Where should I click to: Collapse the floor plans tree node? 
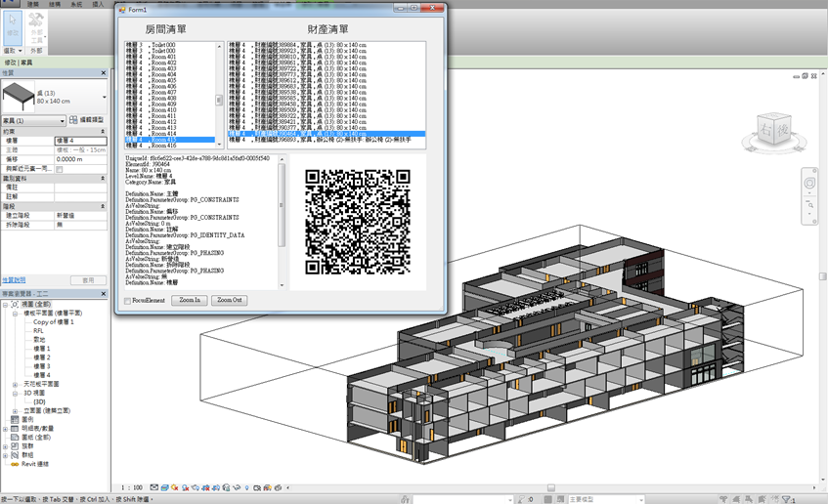coord(16,313)
